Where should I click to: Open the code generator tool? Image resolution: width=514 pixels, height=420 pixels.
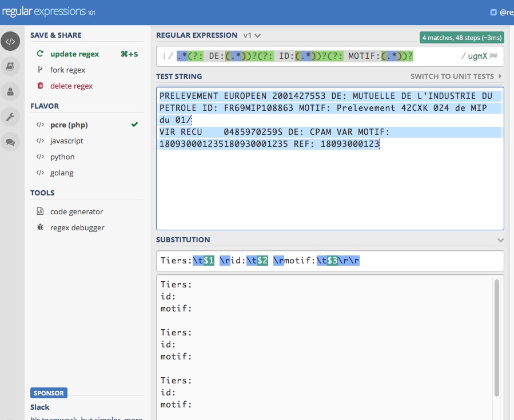coord(77,211)
